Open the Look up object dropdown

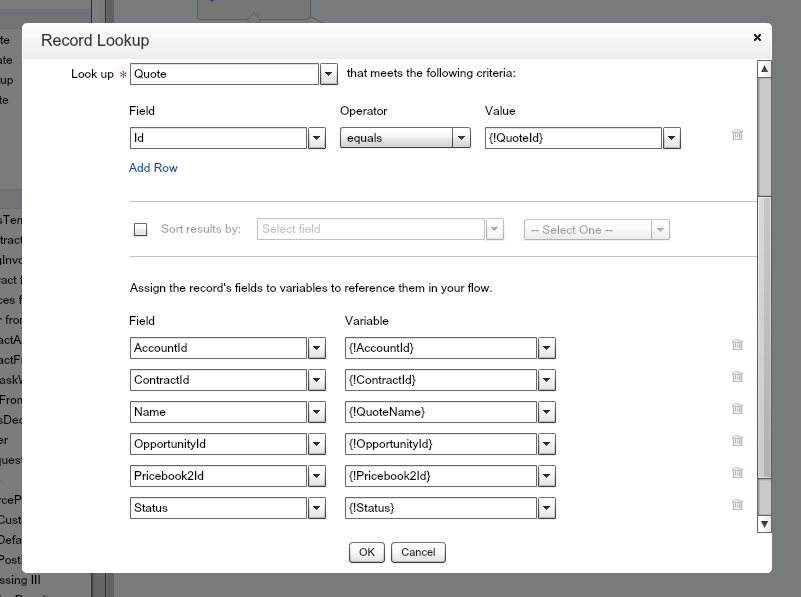coord(329,74)
